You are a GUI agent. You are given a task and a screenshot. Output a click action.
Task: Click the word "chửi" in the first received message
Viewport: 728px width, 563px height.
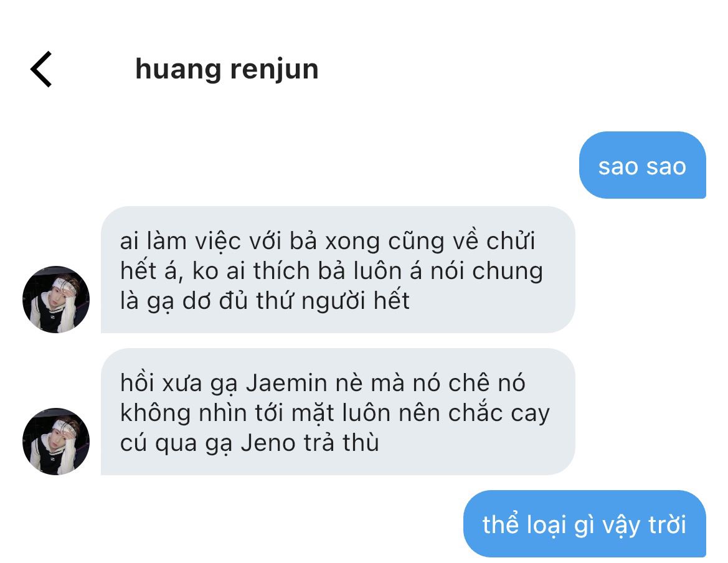511,241
